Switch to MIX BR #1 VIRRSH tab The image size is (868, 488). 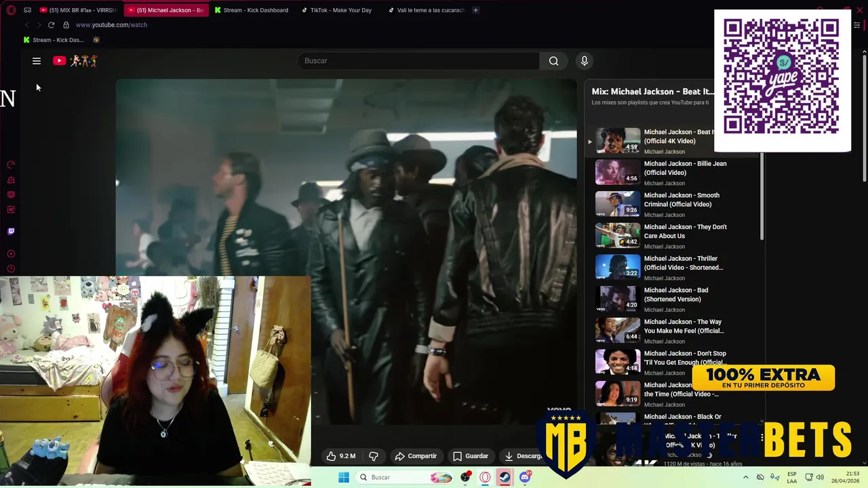pos(78,10)
